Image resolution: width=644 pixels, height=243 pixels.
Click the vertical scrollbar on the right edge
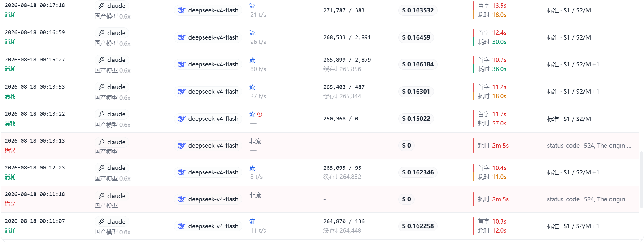[641, 180]
